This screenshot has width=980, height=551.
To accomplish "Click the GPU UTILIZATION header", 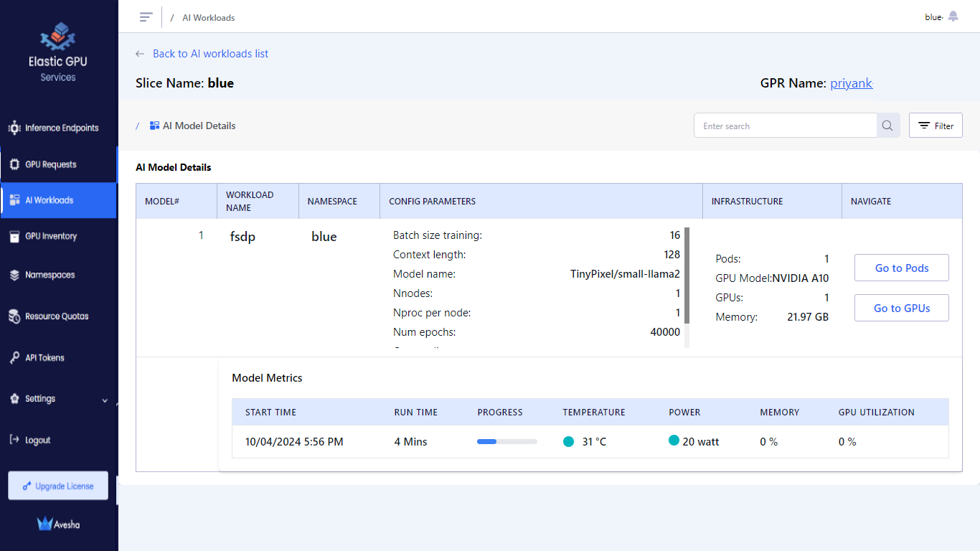I will pos(877,413).
